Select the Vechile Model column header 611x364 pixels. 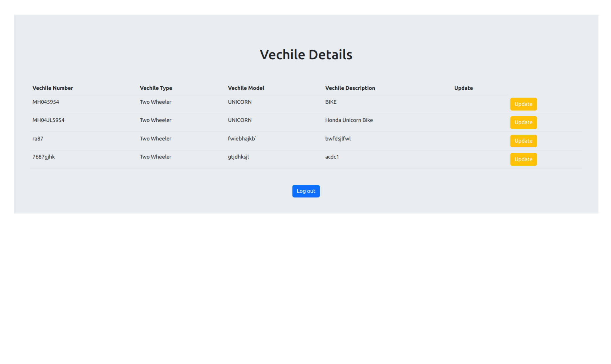246,88
